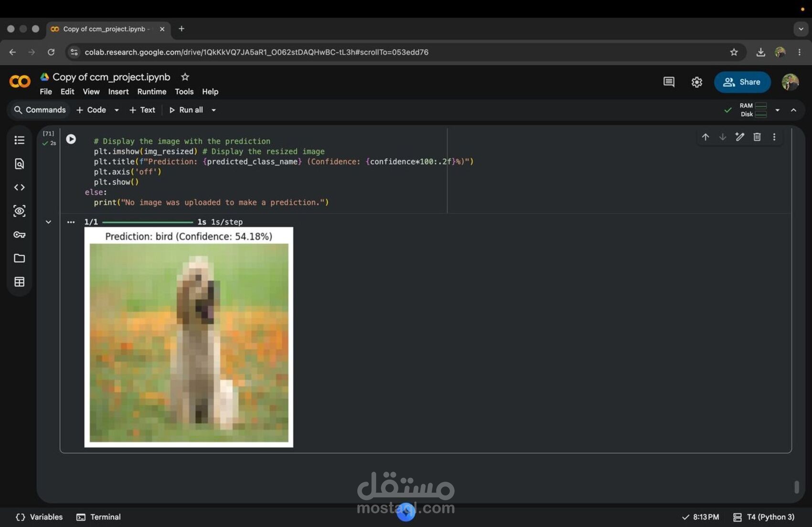
Task: Open the Data explorer eye icon in sidebar
Action: (x=19, y=211)
